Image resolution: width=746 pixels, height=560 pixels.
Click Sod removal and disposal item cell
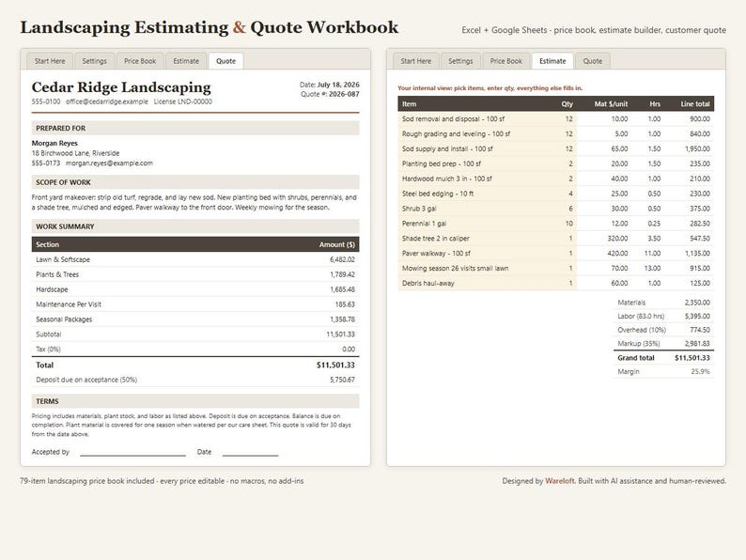(475, 119)
